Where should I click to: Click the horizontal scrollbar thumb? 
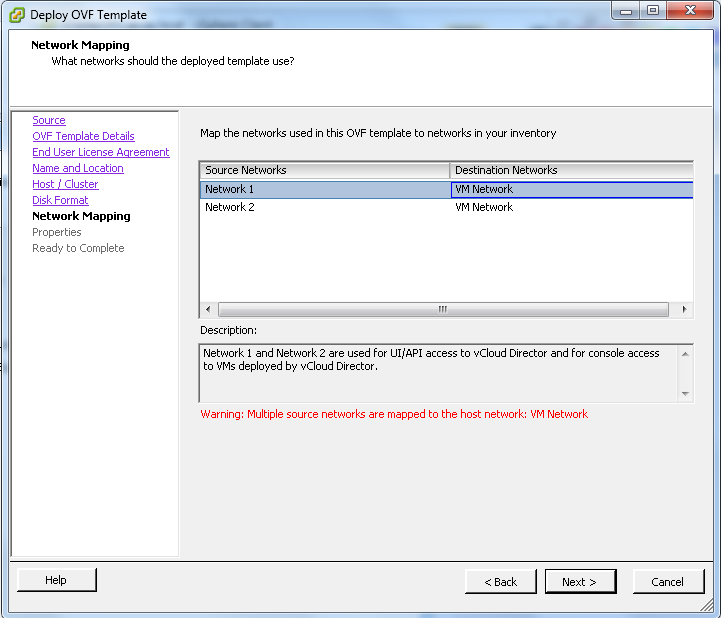[x=443, y=309]
